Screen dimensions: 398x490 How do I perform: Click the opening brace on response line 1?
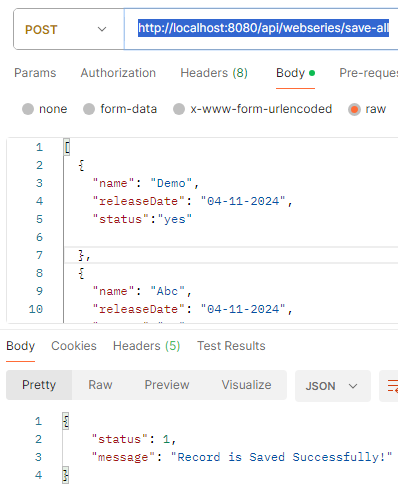tap(66, 421)
